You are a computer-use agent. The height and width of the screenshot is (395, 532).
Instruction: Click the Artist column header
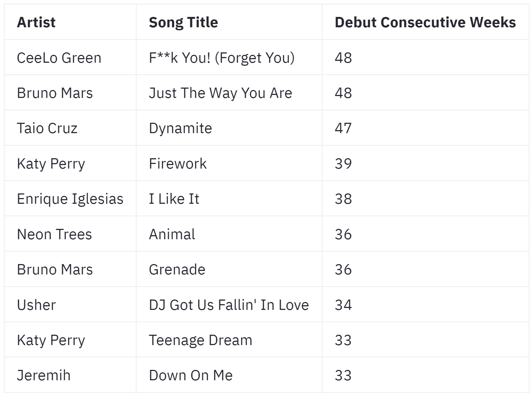(36, 22)
